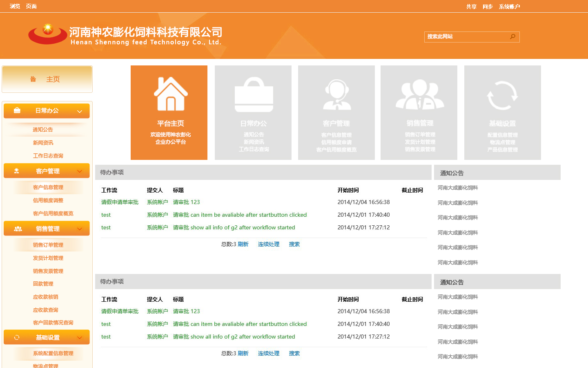Click 工作流 column header in first task table
The image size is (588, 368).
109,190
